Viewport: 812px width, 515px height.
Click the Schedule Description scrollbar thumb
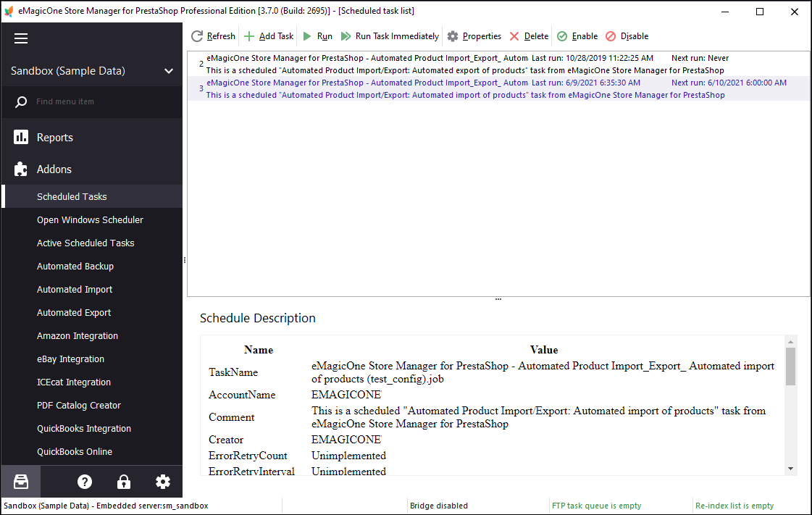click(790, 367)
